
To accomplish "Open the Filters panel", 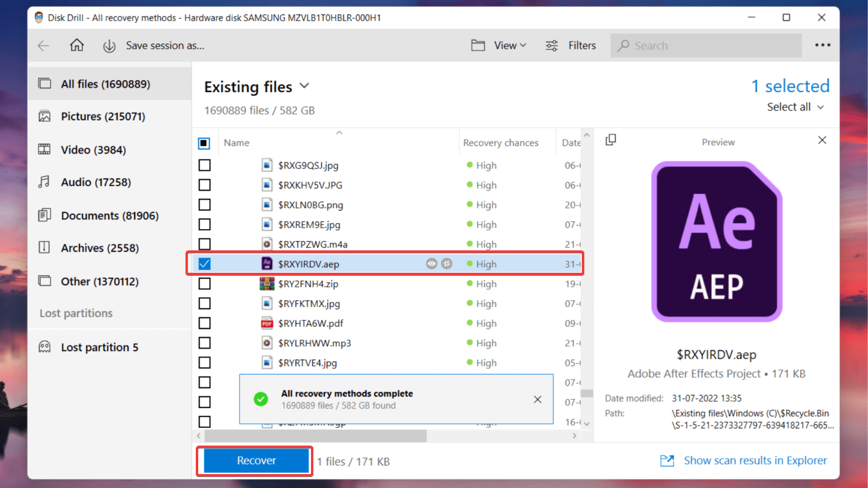I will point(570,45).
